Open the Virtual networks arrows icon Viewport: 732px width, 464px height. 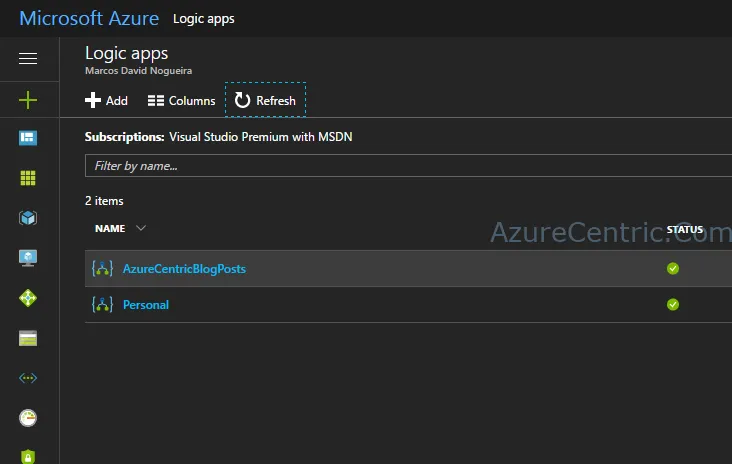[28, 378]
